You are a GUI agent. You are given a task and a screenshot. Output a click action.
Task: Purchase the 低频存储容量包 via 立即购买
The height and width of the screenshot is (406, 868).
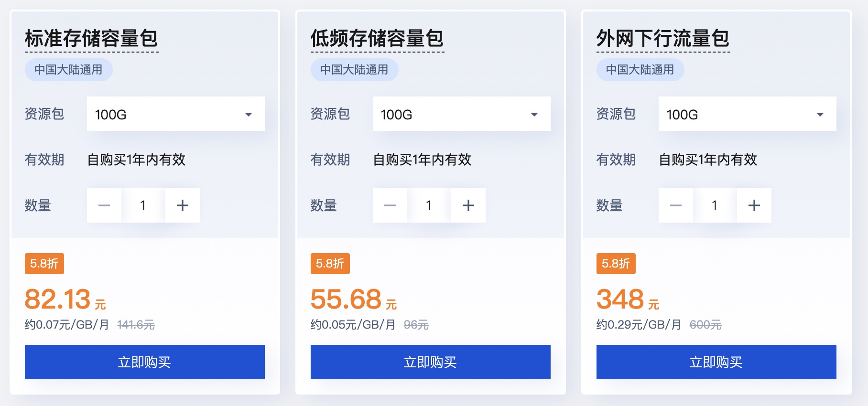point(430,362)
